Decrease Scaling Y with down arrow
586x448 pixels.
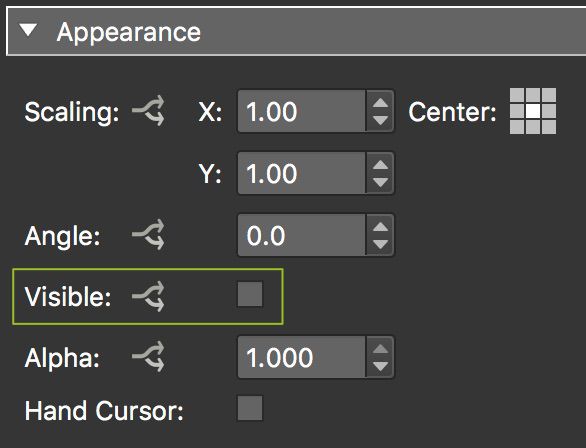click(380, 182)
